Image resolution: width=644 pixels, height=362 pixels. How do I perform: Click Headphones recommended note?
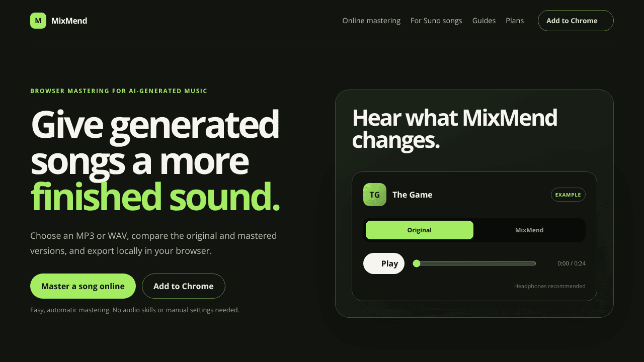click(550, 286)
